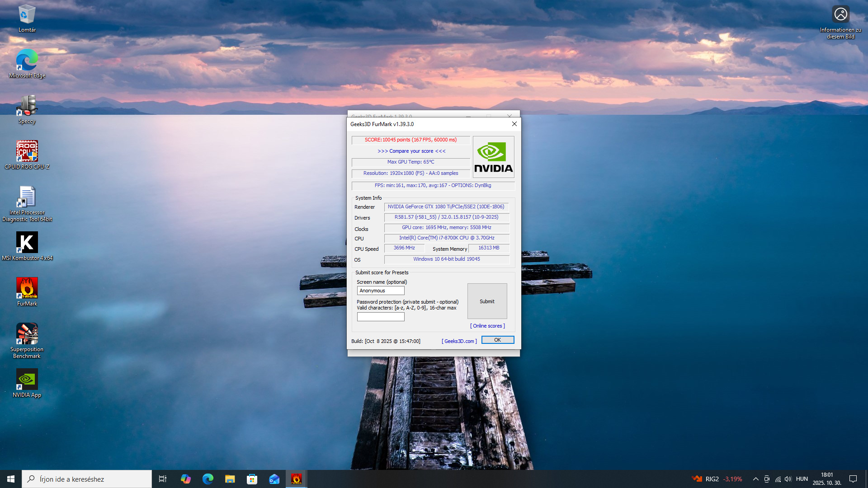This screenshot has height=488, width=868.
Task: Open Speccy desktop icon
Action: click(27, 106)
